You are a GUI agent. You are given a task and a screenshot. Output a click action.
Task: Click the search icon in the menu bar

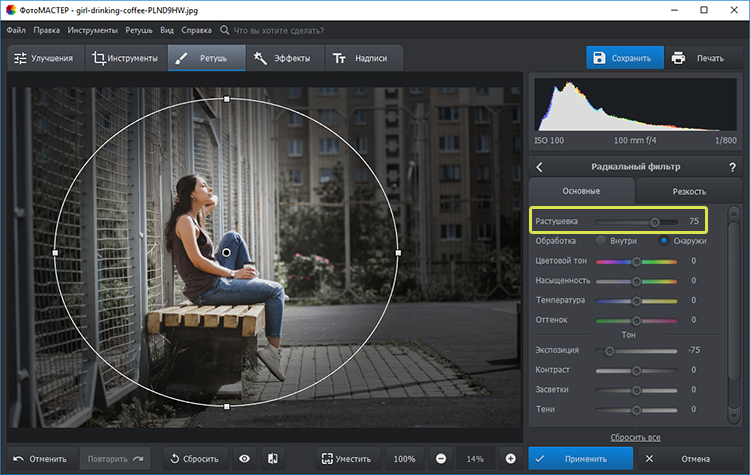[223, 31]
